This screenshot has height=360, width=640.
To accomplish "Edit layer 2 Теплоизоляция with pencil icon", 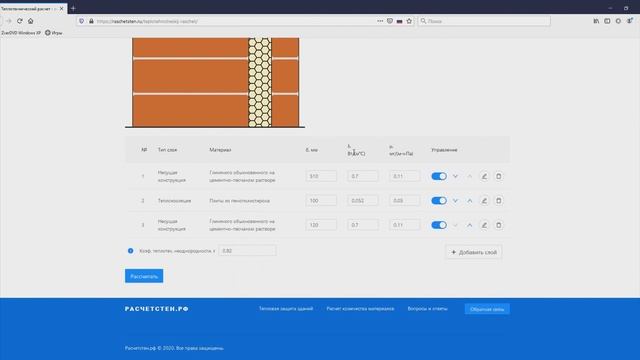I will point(484,201).
